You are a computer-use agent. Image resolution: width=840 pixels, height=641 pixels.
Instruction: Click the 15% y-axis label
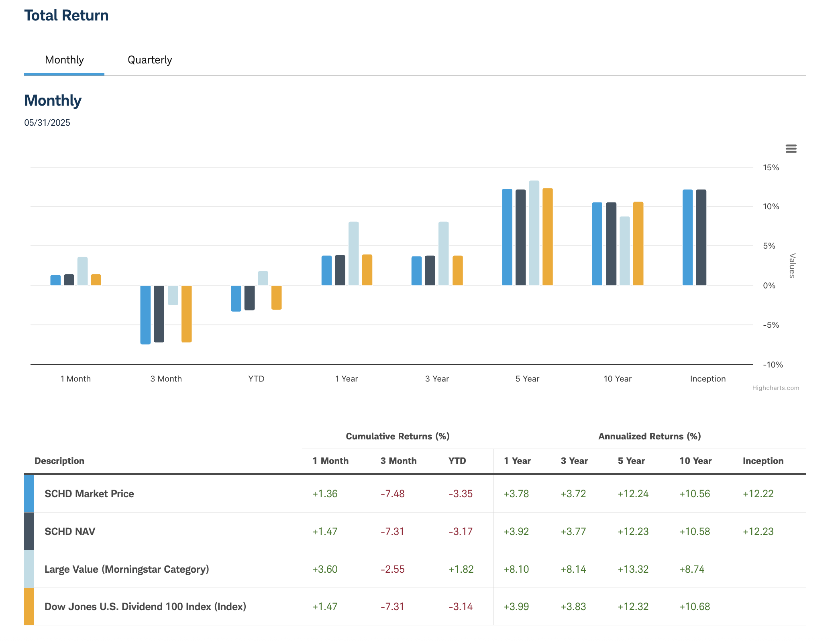point(771,167)
